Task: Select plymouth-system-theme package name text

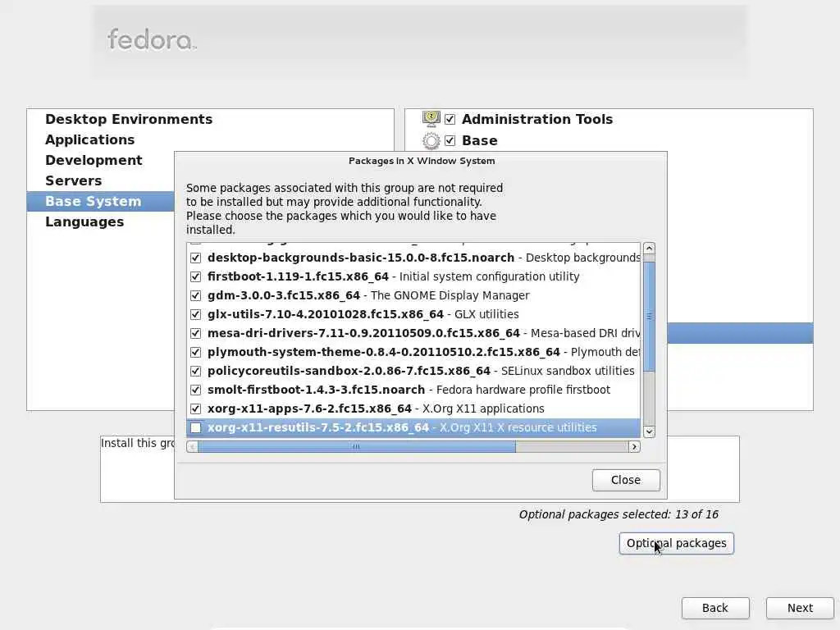Action: pos(384,352)
